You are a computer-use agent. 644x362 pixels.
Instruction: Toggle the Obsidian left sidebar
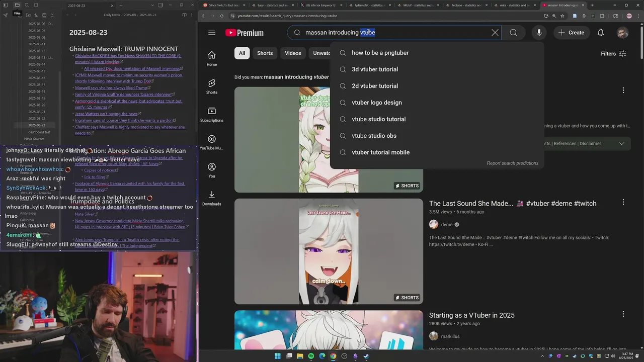coord(6,5)
